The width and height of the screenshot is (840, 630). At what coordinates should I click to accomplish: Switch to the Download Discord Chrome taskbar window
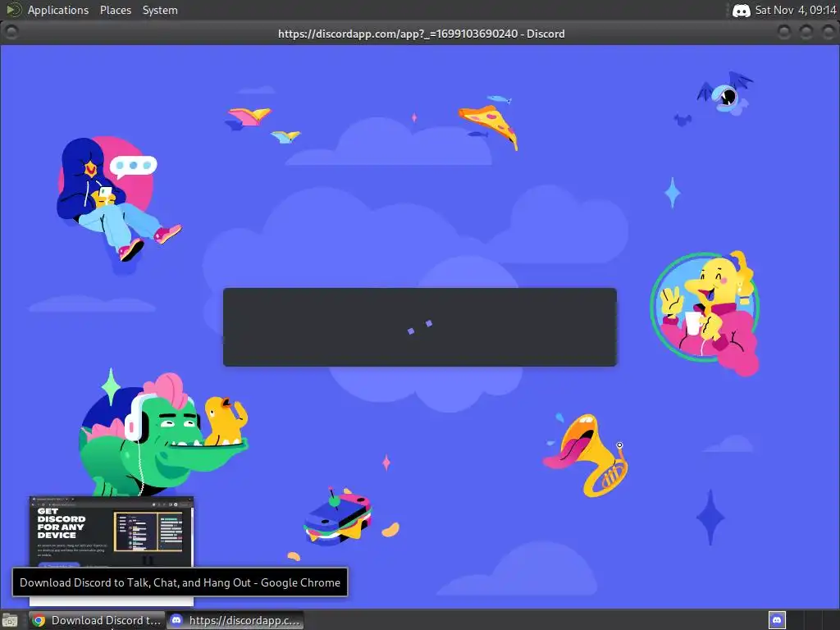(x=97, y=620)
